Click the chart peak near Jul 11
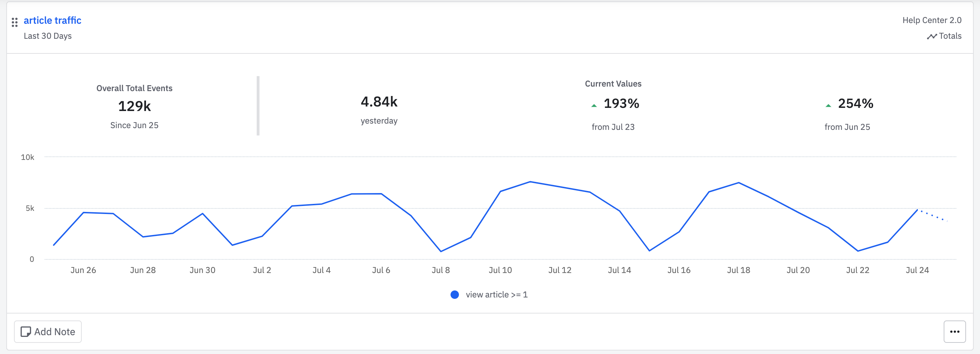The height and width of the screenshot is (354, 980). pyautogui.click(x=531, y=182)
